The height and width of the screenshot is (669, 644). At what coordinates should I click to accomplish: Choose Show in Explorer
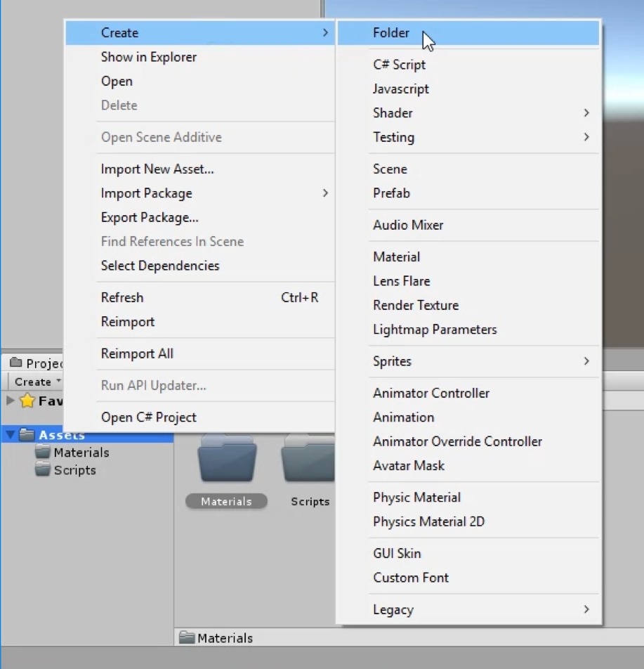point(200,57)
